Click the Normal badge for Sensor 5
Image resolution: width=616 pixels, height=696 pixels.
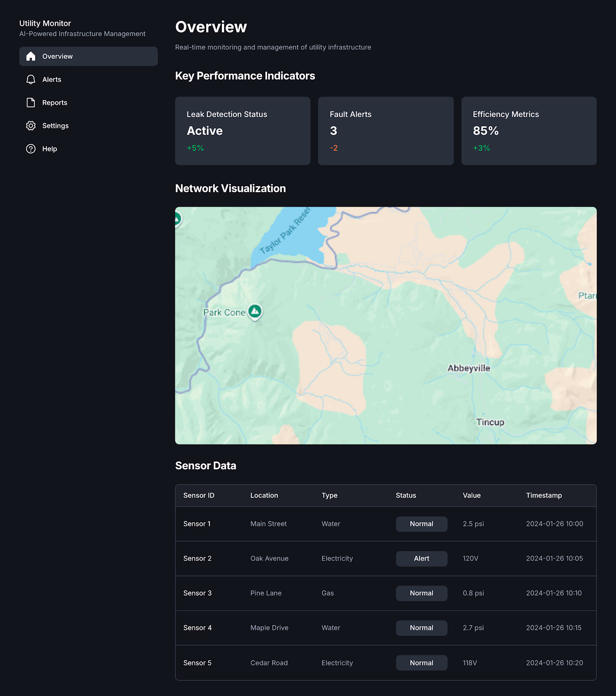421,663
